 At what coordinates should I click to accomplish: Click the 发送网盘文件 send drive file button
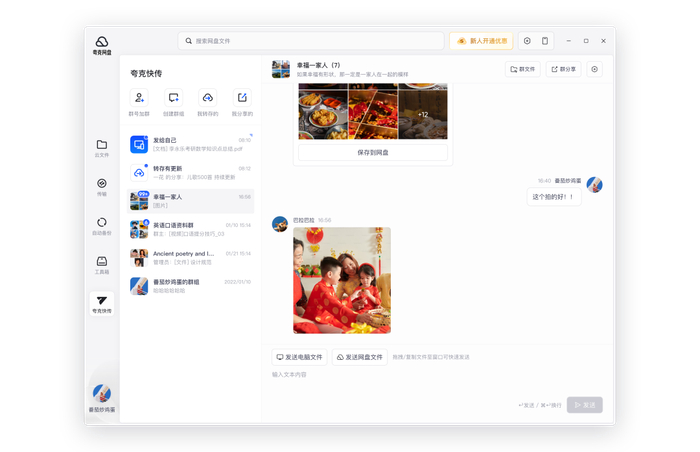pyautogui.click(x=360, y=357)
